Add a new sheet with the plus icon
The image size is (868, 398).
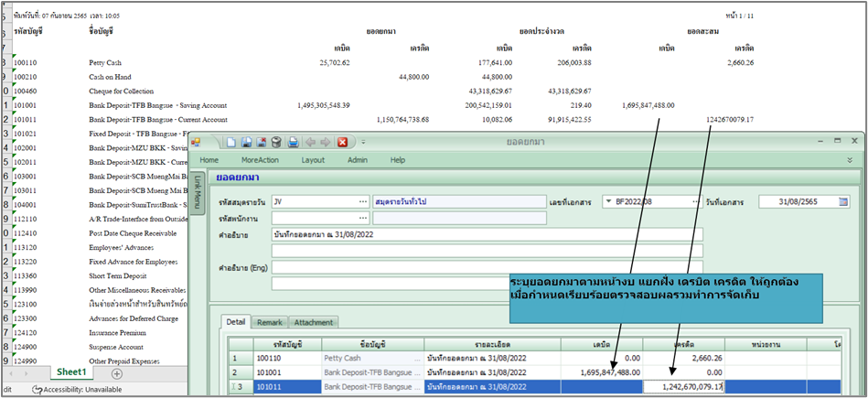tap(116, 373)
